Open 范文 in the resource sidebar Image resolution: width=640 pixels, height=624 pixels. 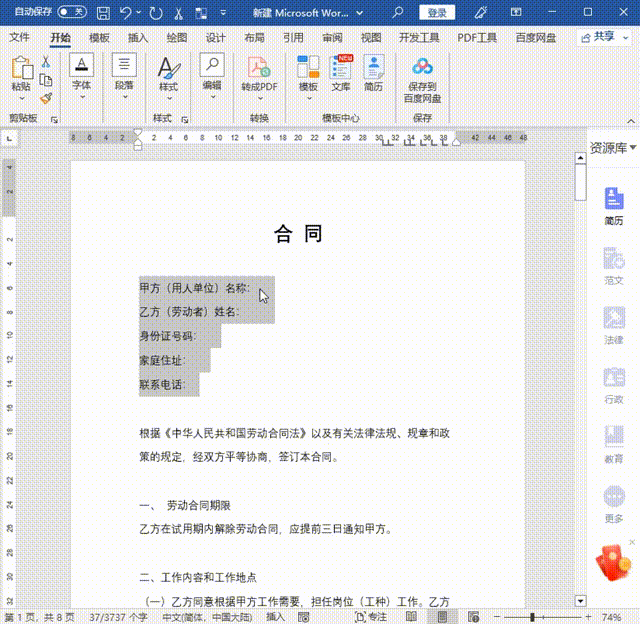tap(613, 266)
